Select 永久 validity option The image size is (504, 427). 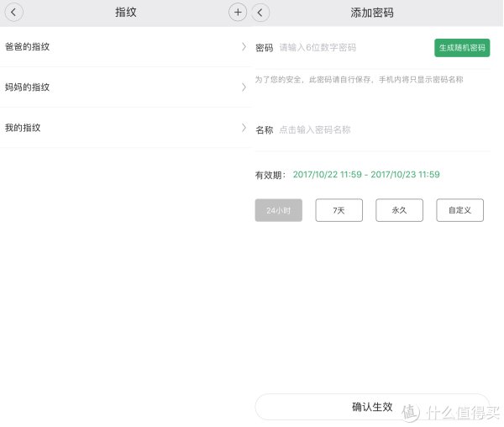[399, 211]
